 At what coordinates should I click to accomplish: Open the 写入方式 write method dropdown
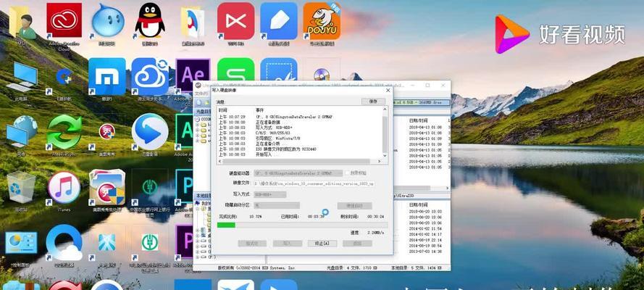click(x=270, y=194)
